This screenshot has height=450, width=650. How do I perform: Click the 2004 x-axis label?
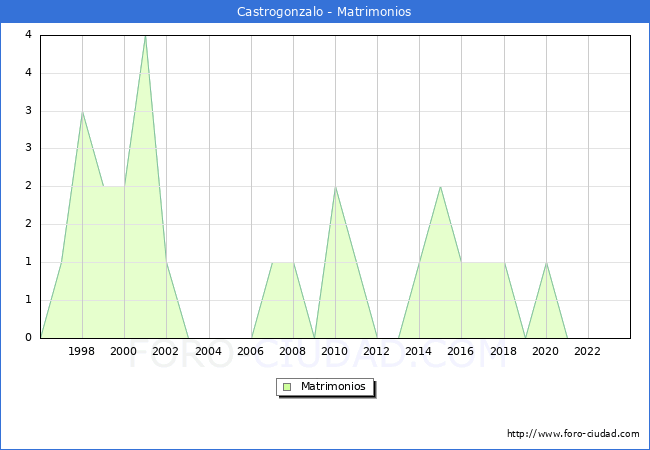coord(208,351)
